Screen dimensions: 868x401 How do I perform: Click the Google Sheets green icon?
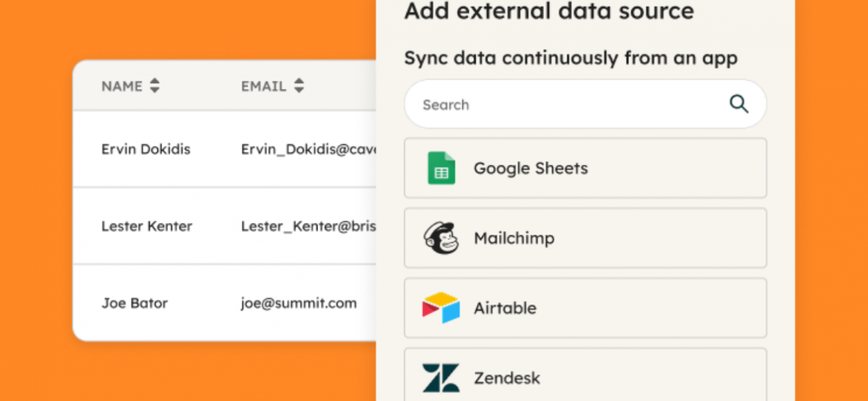coord(441,168)
